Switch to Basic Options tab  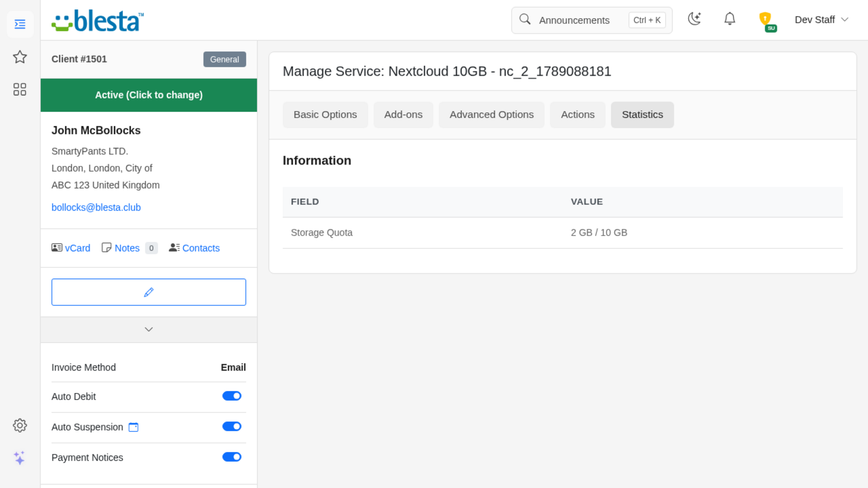coord(325,115)
